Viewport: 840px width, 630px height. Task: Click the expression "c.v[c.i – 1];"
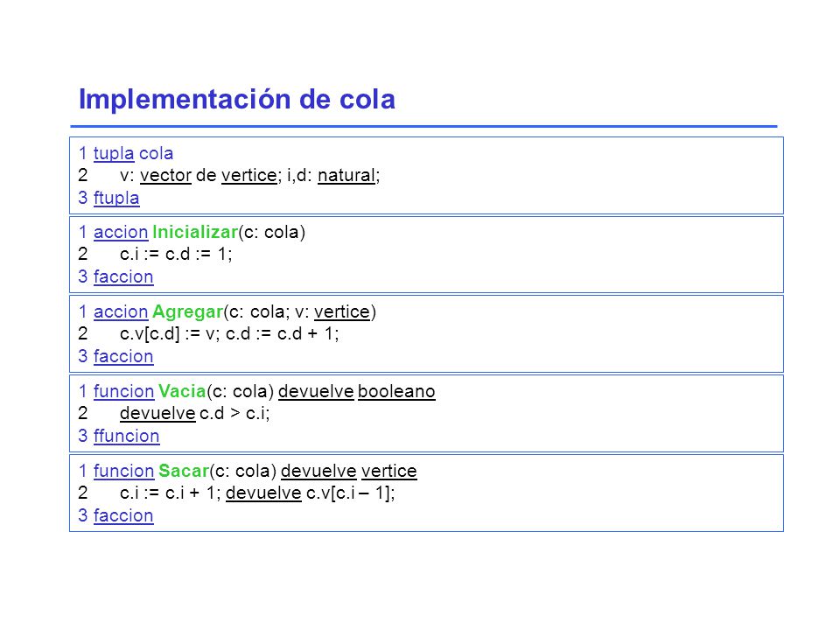[350, 493]
